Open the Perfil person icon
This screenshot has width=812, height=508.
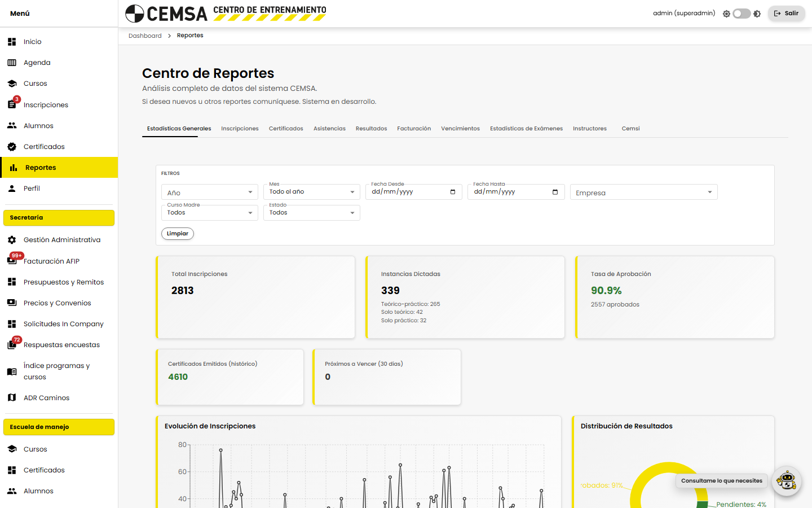(12, 189)
